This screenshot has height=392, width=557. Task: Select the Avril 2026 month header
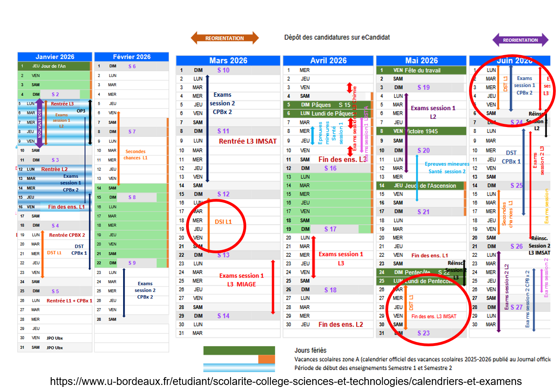[328, 61]
